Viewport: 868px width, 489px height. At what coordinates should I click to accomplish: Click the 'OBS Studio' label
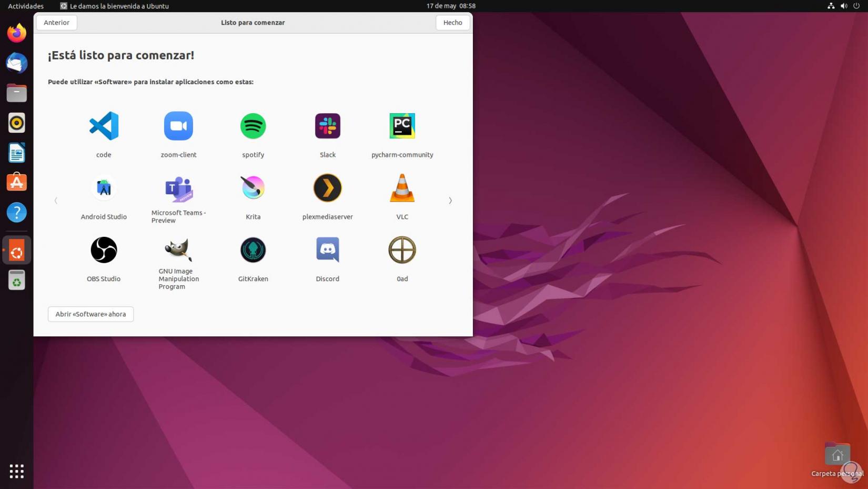pyautogui.click(x=104, y=279)
